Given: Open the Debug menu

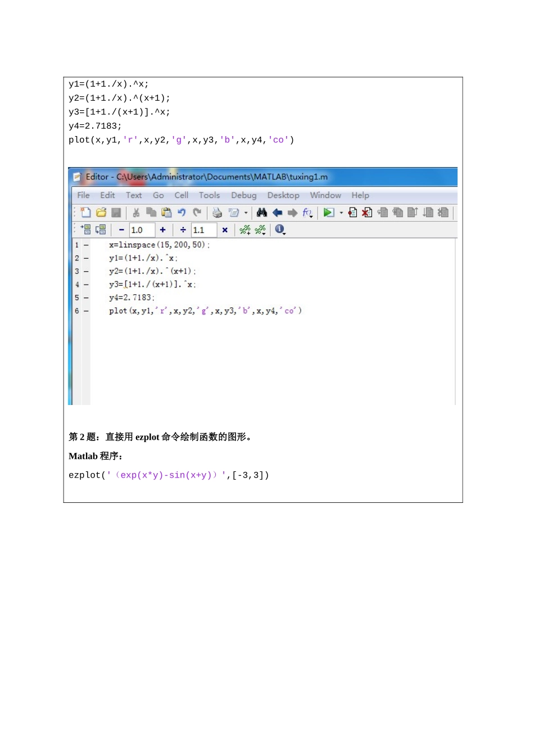Looking at the screenshot, I should pos(244,195).
